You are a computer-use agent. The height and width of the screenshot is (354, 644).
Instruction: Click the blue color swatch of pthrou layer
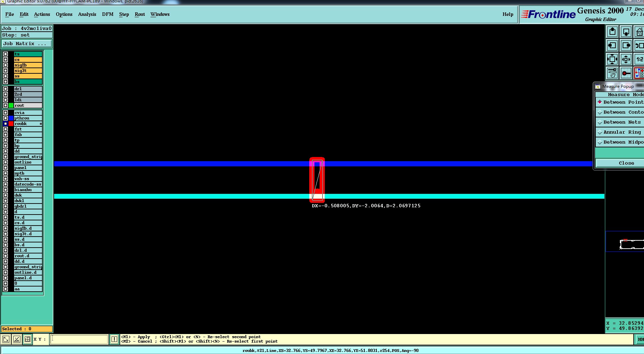coord(11,118)
